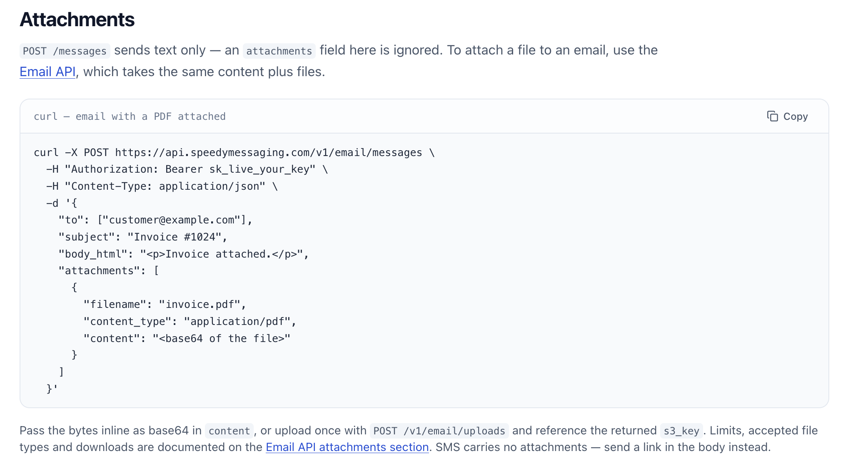Image resolution: width=868 pixels, height=466 pixels.
Task: Click the Authorization Bearer header line
Action: 187,169
